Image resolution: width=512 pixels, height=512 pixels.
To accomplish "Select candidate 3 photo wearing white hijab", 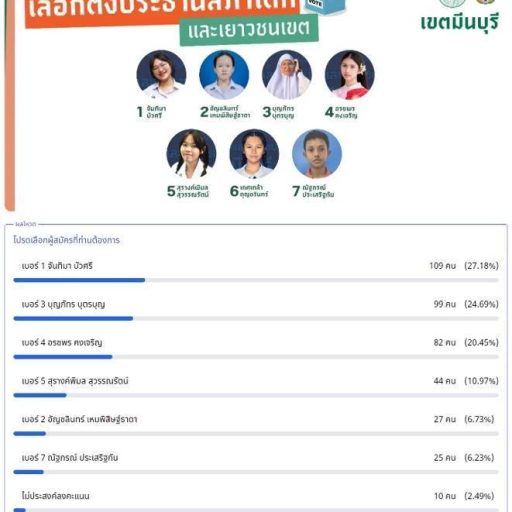I will point(287,75).
